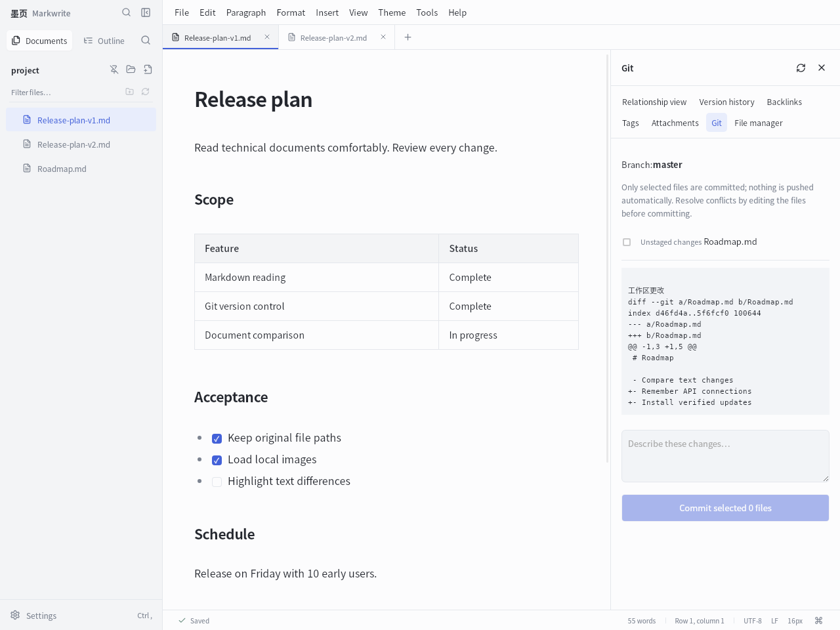Switch to the Outline sidebar tab
840x630 pixels.
(x=104, y=41)
